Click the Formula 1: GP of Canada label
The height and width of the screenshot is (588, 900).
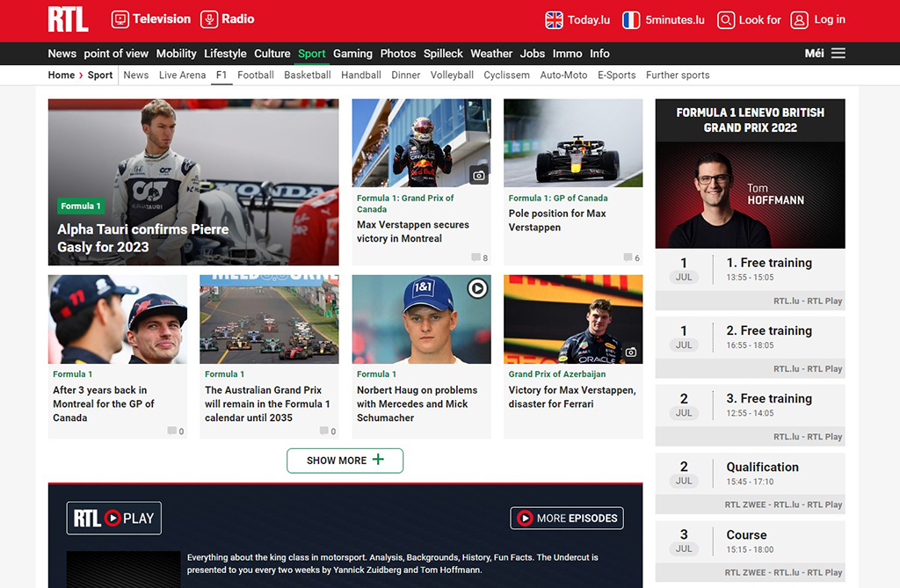tap(558, 198)
